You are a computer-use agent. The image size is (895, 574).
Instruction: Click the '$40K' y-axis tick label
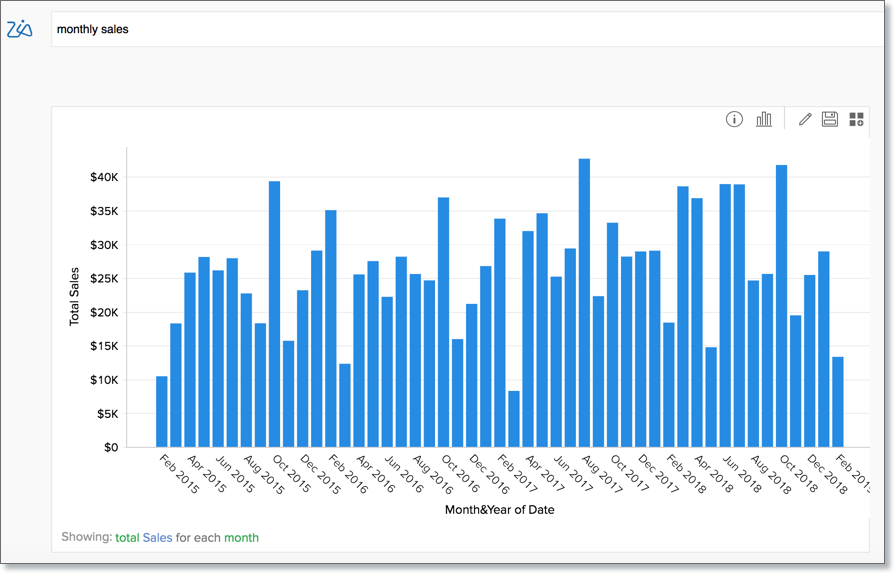(x=105, y=177)
